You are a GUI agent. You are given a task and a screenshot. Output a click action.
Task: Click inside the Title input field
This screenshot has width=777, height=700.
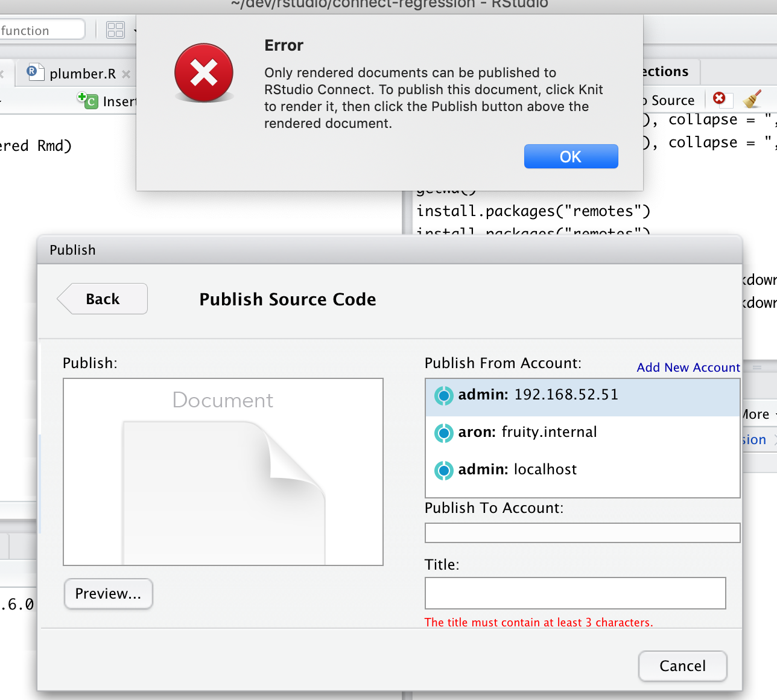pos(575,593)
